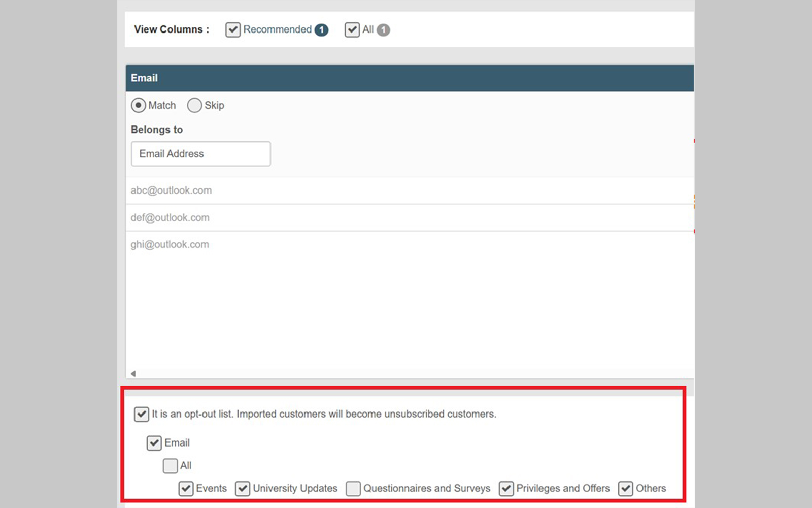Image resolution: width=812 pixels, height=508 pixels.
Task: Disable the opt-out list checkbox
Action: click(141, 415)
